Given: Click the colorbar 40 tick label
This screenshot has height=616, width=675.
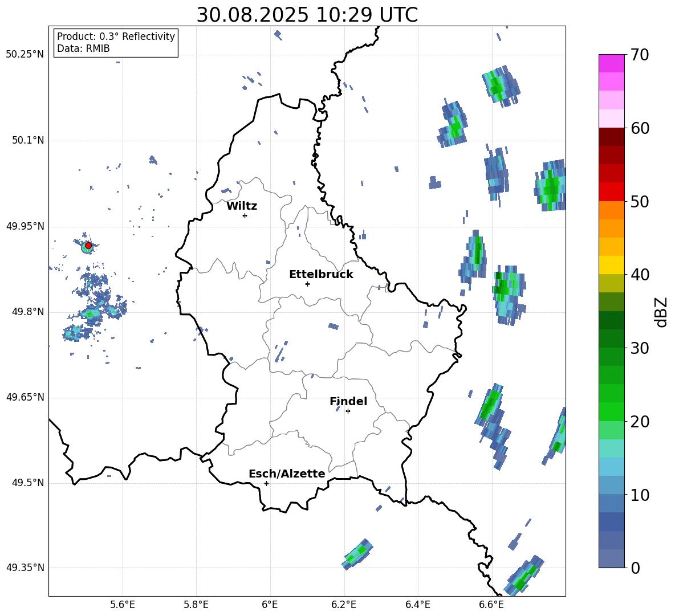Looking at the screenshot, I should coord(640,275).
